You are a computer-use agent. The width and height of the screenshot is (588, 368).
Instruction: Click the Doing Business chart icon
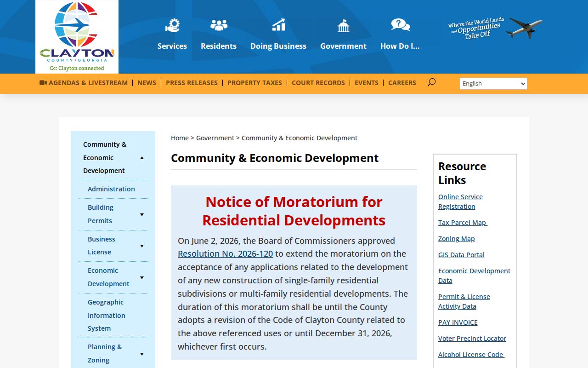click(x=278, y=25)
